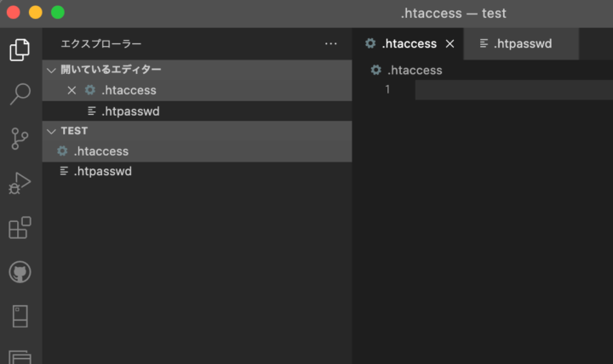Click the gear icon on .htaccess tab

pos(370,43)
